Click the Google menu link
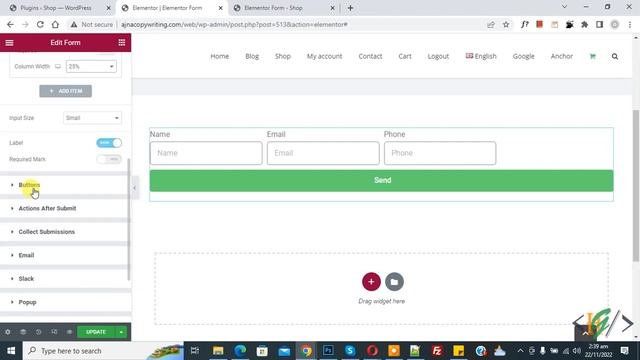Viewport: 640px width, 360px height. tap(523, 56)
